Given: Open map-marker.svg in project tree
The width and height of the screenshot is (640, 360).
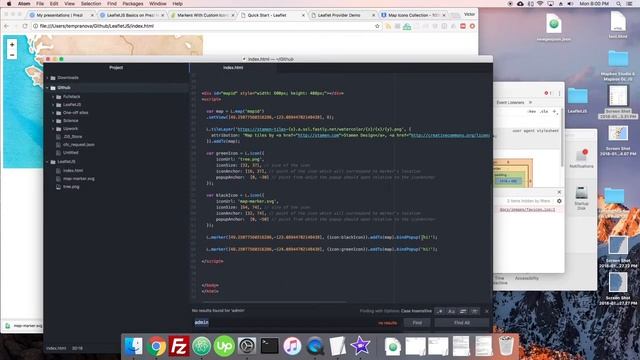Looking at the screenshot, I should click(x=79, y=179).
